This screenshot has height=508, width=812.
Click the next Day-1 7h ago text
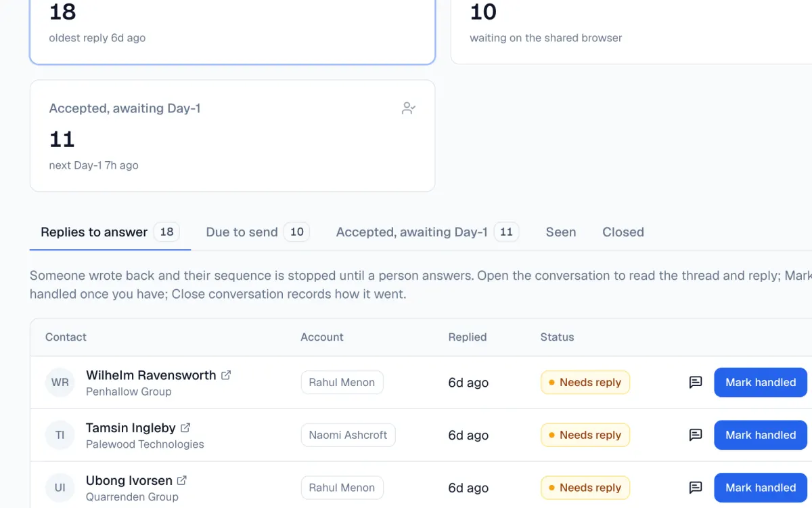pos(93,165)
